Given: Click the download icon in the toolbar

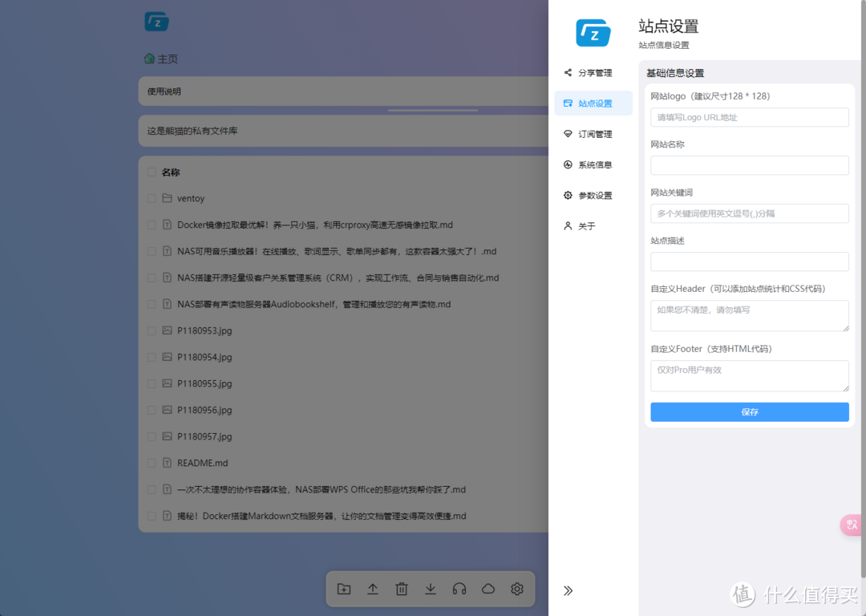Looking at the screenshot, I should tap(431, 589).
